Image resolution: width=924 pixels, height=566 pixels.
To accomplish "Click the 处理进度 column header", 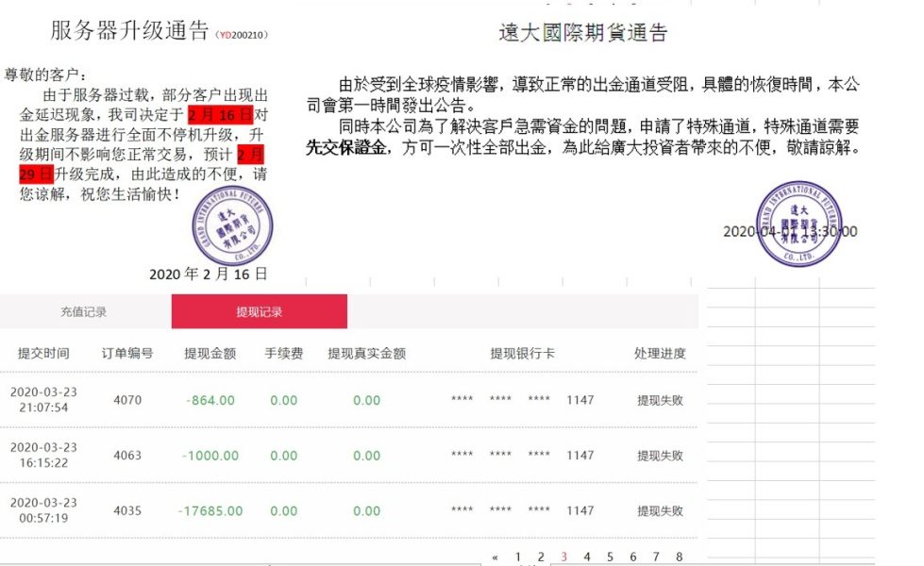I will point(660,354).
